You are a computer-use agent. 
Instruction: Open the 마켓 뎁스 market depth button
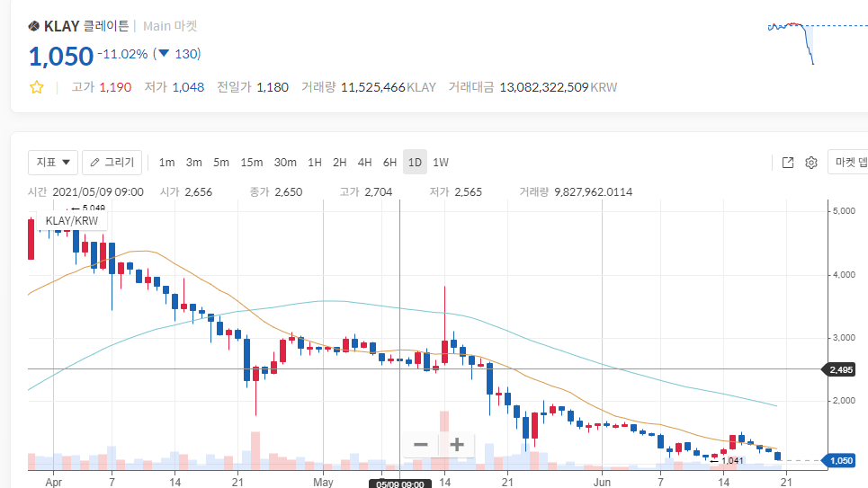[x=848, y=162]
